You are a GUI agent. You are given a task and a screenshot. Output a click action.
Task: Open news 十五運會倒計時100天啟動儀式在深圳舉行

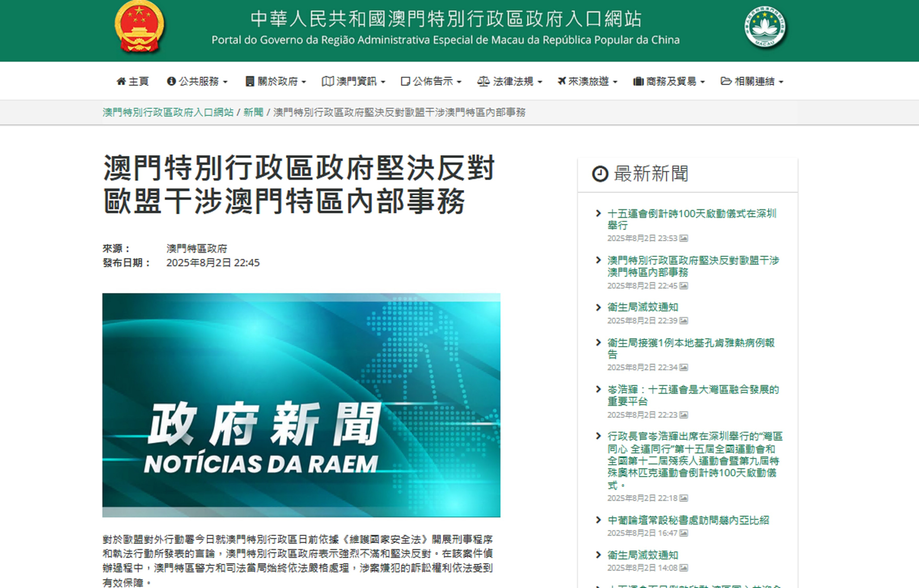tap(691, 219)
